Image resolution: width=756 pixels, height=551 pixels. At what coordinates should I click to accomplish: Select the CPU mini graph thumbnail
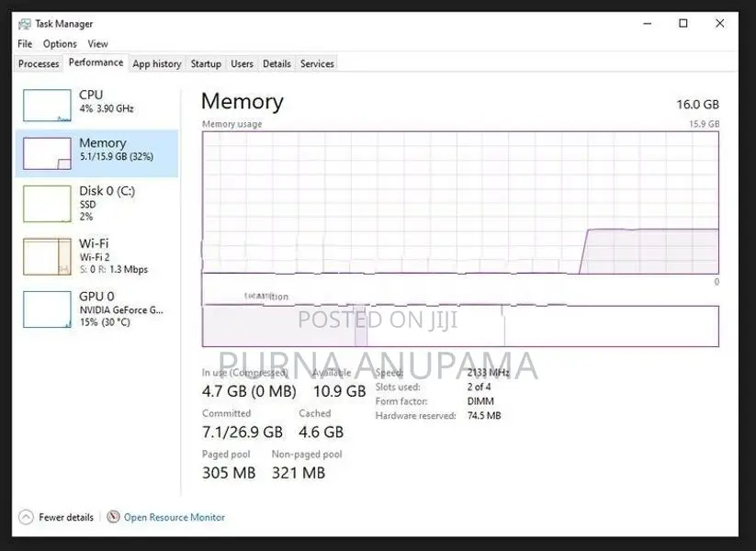47,105
